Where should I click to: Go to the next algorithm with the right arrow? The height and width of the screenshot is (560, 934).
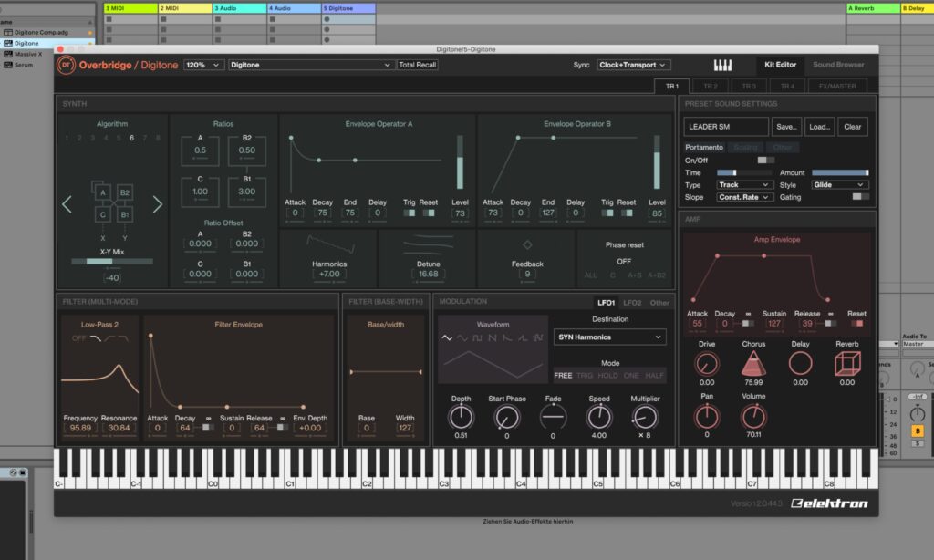[157, 204]
